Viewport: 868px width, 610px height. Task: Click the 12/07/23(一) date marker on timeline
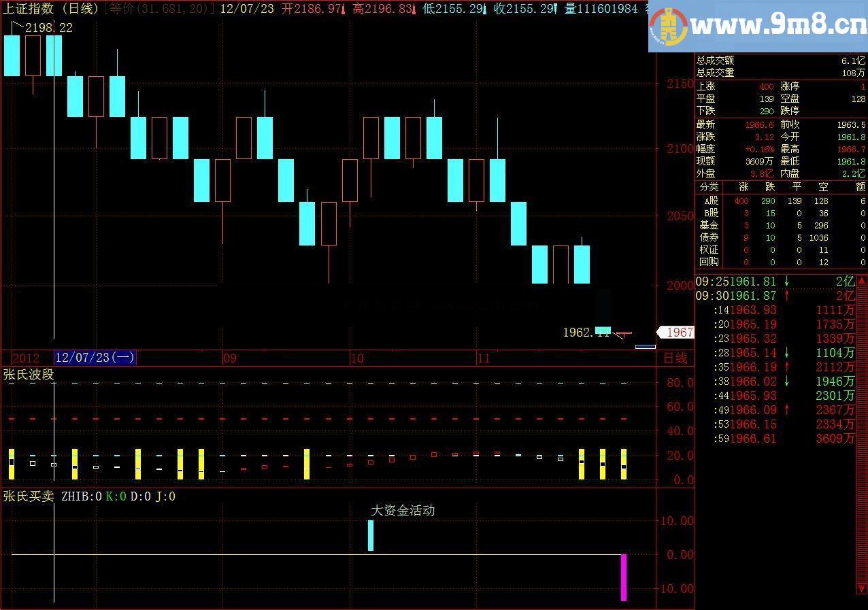point(95,358)
